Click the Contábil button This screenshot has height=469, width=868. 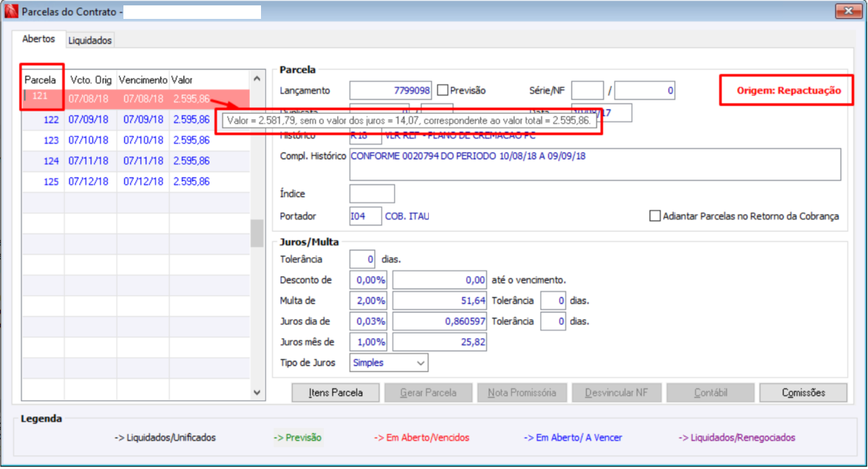tap(710, 392)
